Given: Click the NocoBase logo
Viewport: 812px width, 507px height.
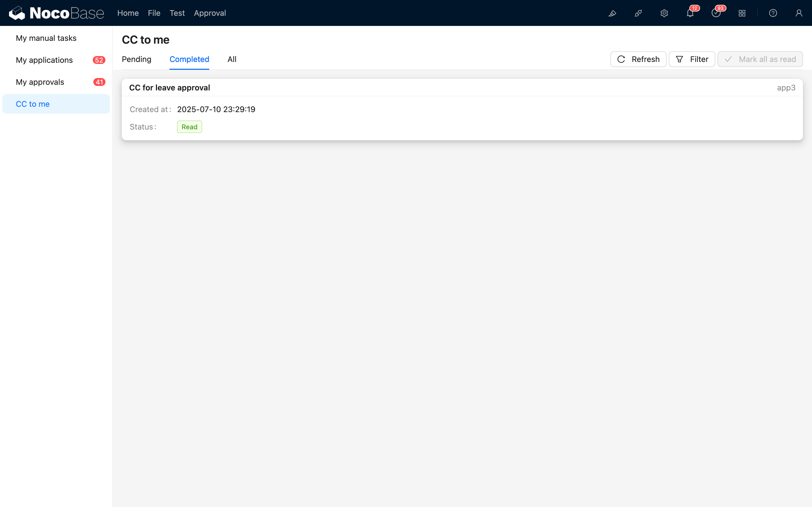Looking at the screenshot, I should 56,13.
